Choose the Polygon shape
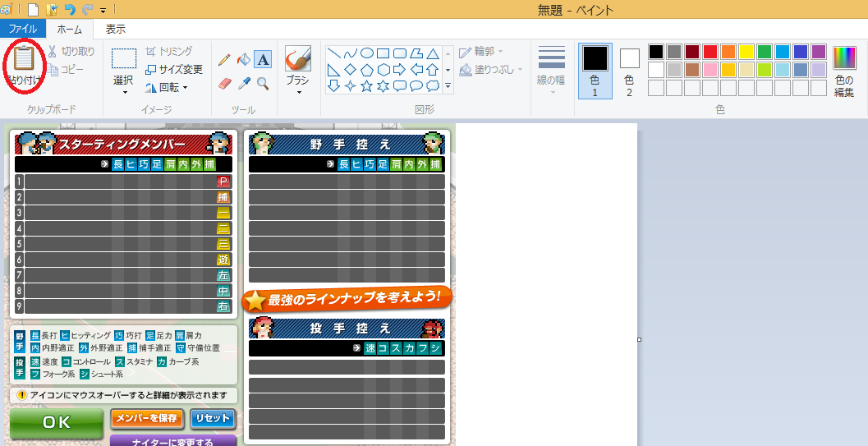The width and height of the screenshot is (868, 446). pyautogui.click(x=416, y=53)
